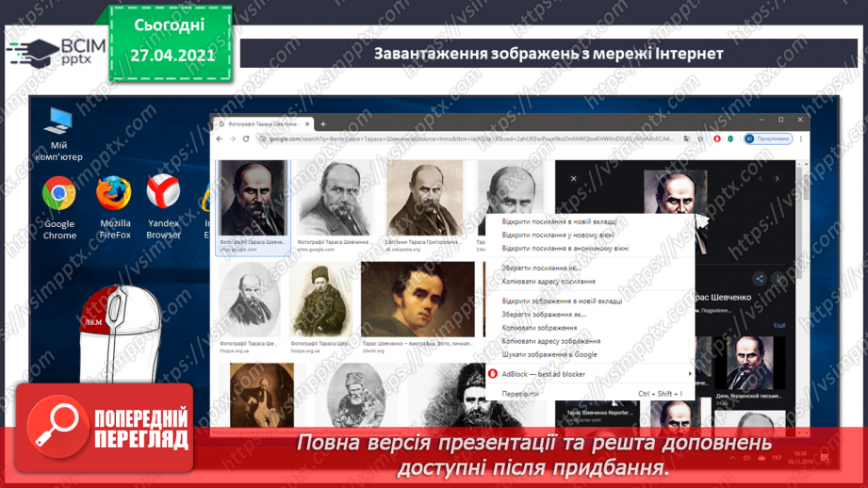The width and height of the screenshot is (868, 488).
Task: Open the Yandex Browser desktop shortcut
Action: [163, 207]
